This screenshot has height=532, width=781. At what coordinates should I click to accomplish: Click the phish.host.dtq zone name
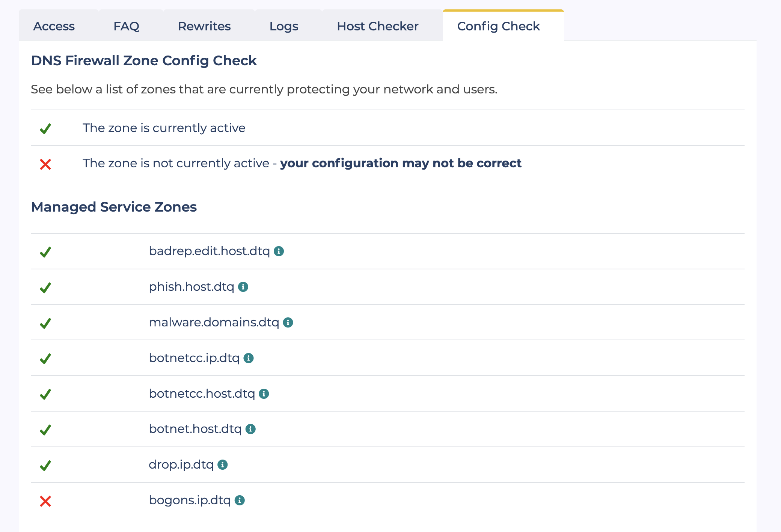coord(191,287)
